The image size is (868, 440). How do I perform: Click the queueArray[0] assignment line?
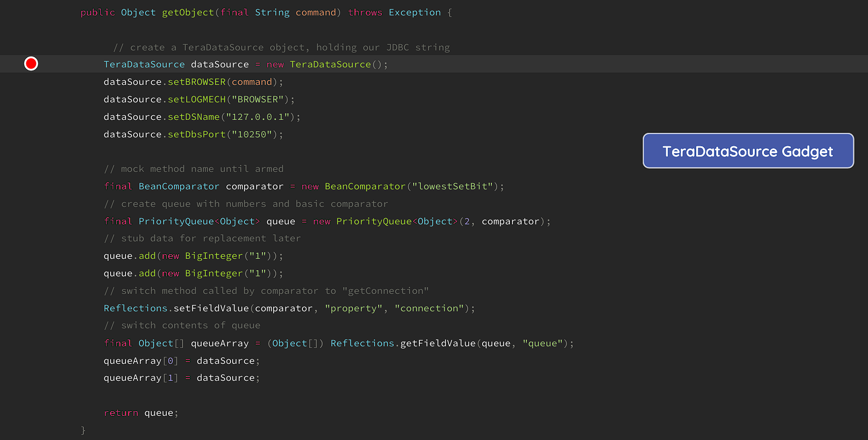pyautogui.click(x=182, y=361)
